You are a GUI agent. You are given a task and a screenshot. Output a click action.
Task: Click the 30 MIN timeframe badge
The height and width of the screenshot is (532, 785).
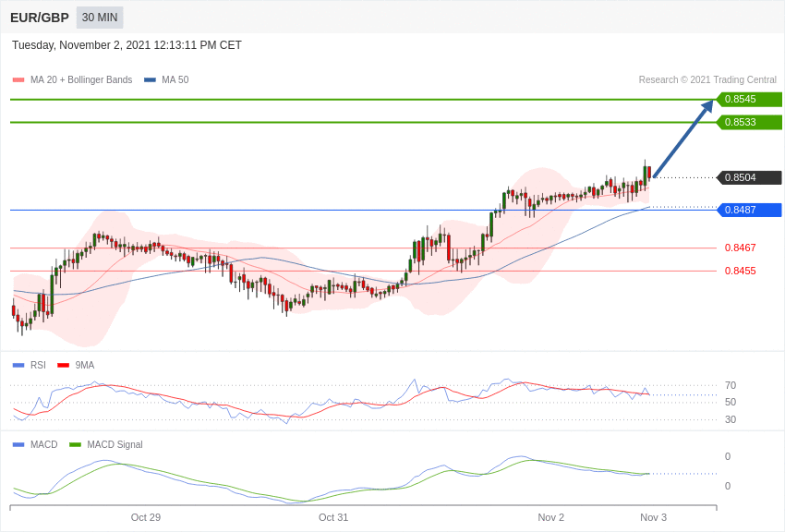(100, 18)
